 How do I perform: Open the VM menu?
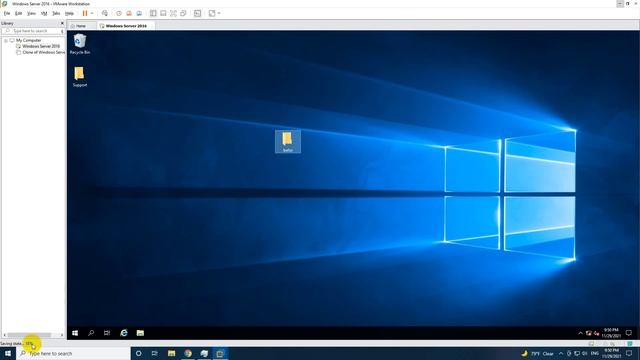pos(44,13)
